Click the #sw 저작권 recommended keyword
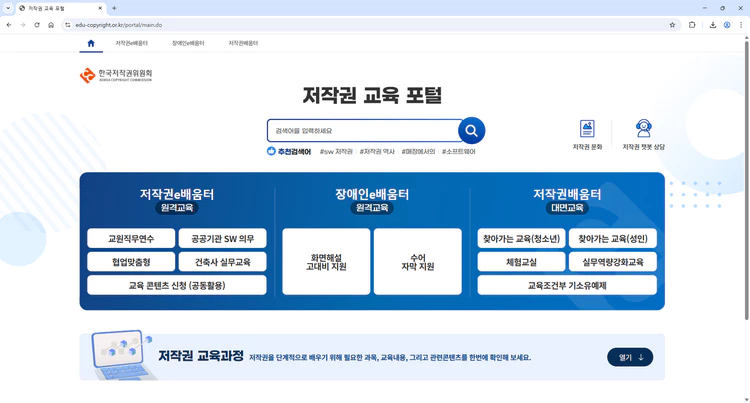Screen dimensions: 750x403 point(336,152)
